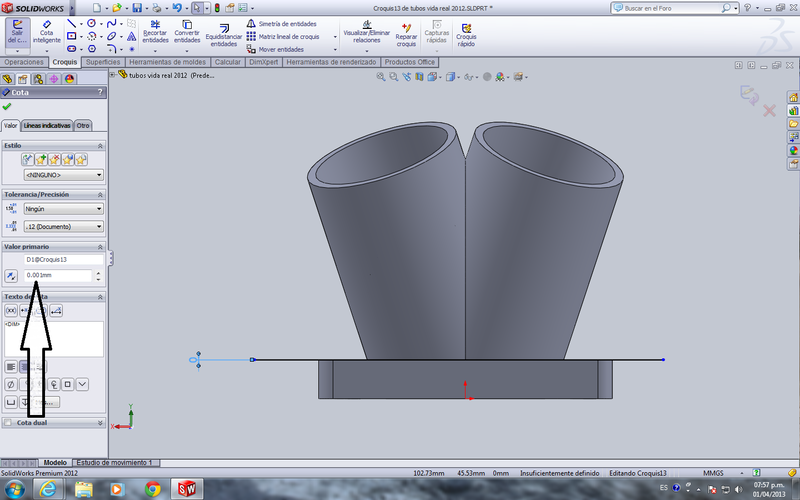
Task: Click the add-parenthesis (xx) dimension text button
Action: coord(11,310)
